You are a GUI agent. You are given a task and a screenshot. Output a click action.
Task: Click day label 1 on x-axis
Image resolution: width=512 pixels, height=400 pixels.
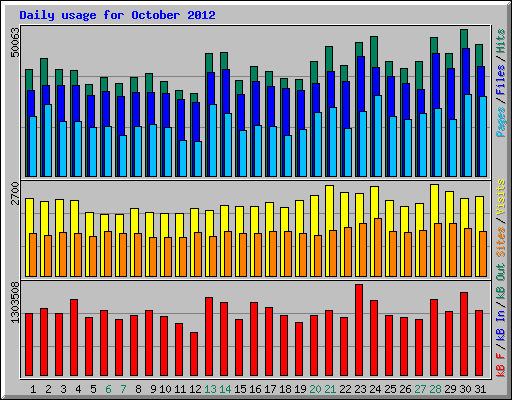tap(33, 389)
